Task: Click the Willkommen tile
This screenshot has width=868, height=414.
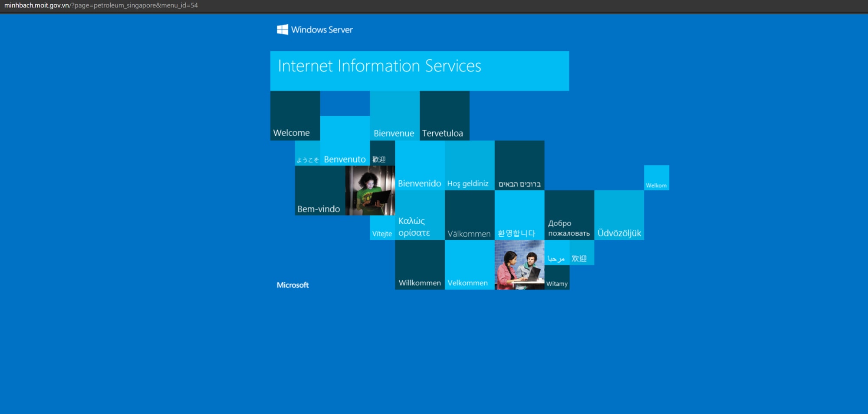Action: point(420,265)
